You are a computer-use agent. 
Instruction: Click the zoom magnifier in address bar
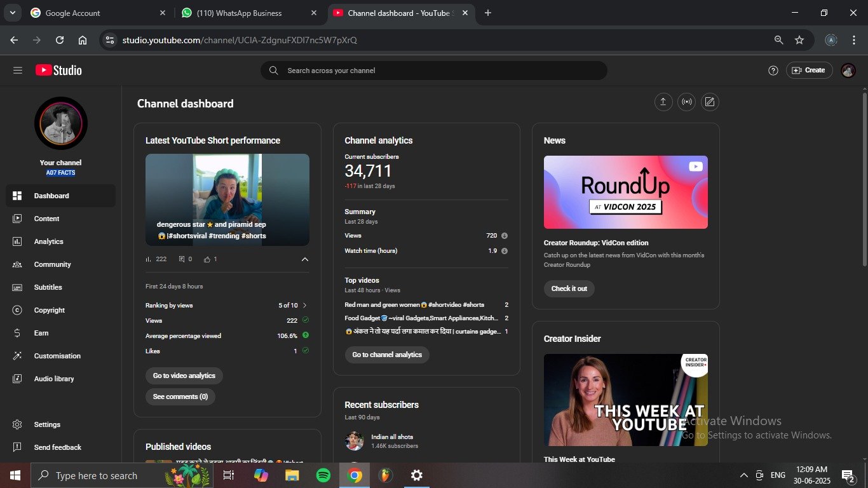pyautogui.click(x=778, y=40)
